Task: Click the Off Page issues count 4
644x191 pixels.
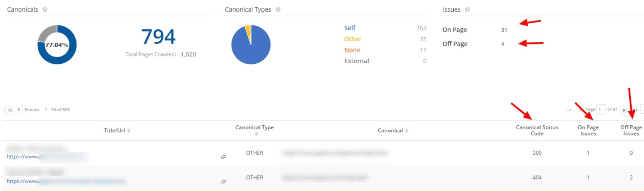Action: tap(503, 44)
